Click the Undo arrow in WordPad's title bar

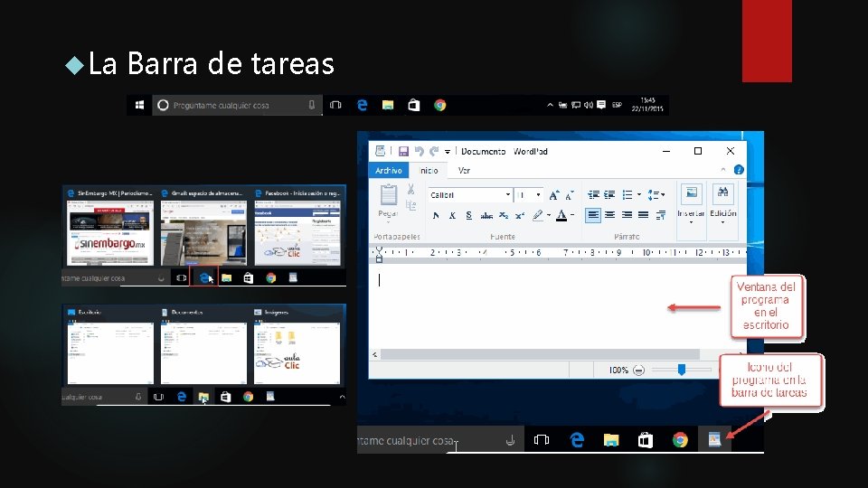419,151
